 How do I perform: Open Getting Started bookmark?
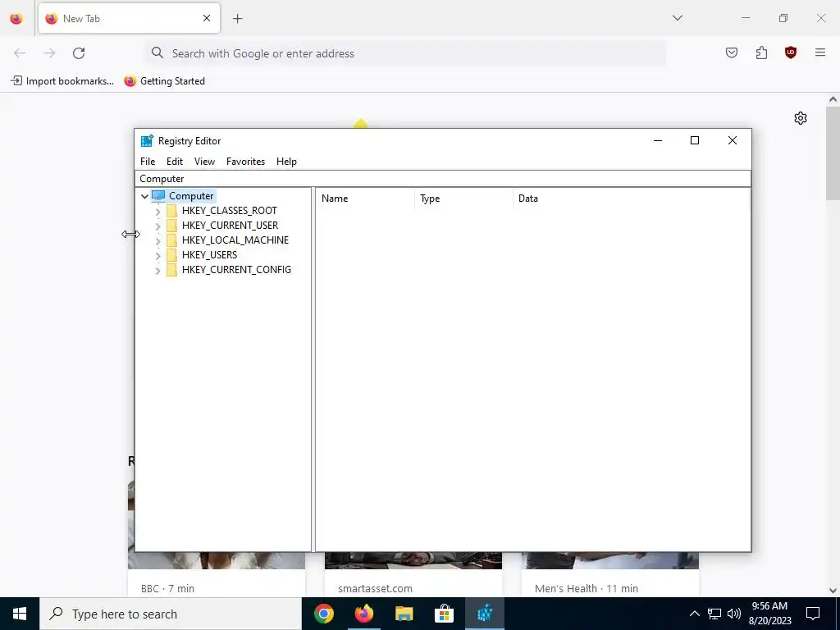coord(164,81)
